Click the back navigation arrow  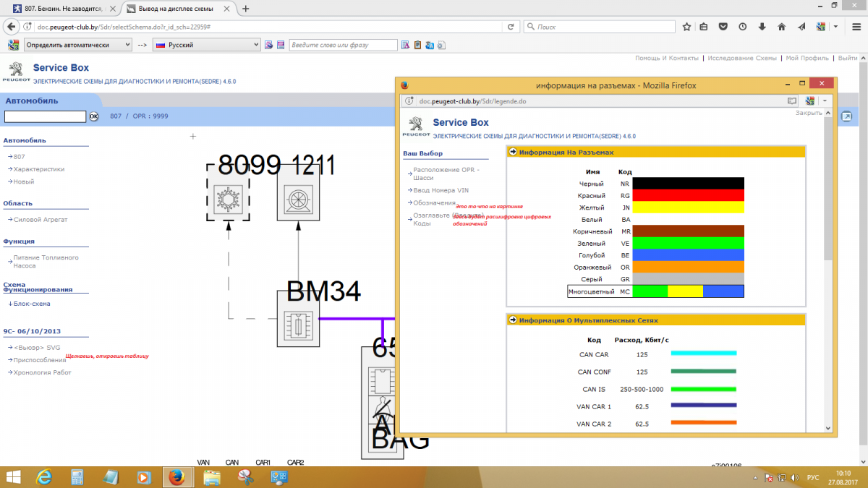10,27
